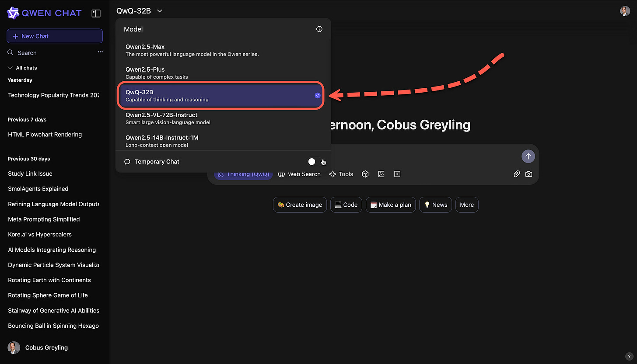The width and height of the screenshot is (637, 364).
Task: Click the Temporary Chat speech bubble icon
Action: [127, 162]
